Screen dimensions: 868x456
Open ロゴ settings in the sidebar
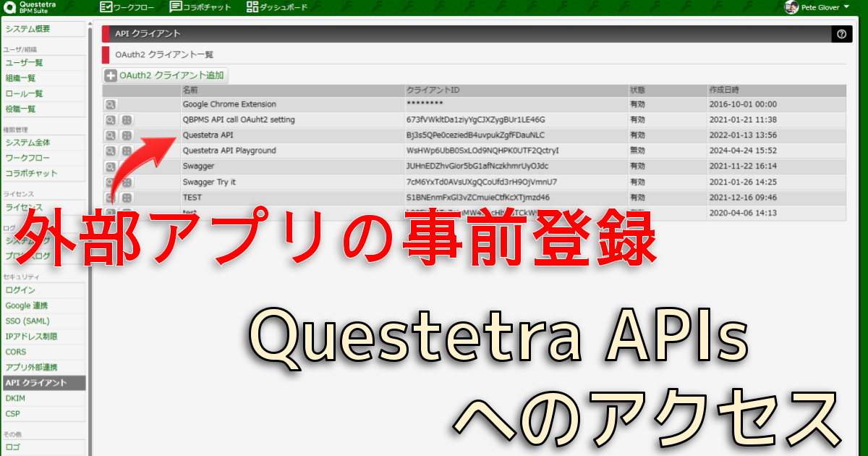[43, 447]
